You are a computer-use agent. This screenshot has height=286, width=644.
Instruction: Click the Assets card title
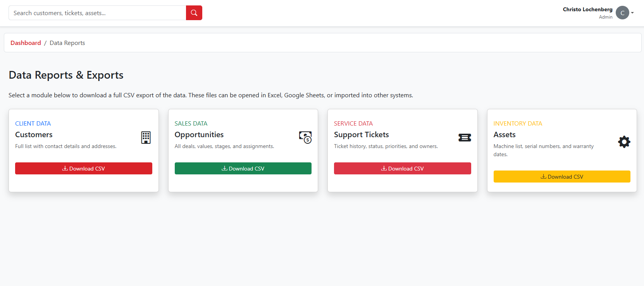(x=505, y=134)
